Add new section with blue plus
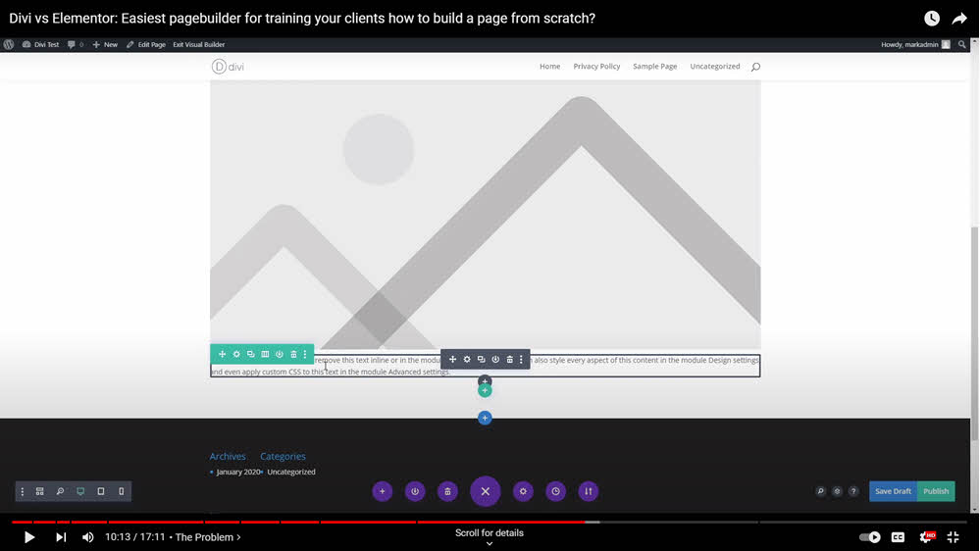980x551 pixels. (x=485, y=419)
